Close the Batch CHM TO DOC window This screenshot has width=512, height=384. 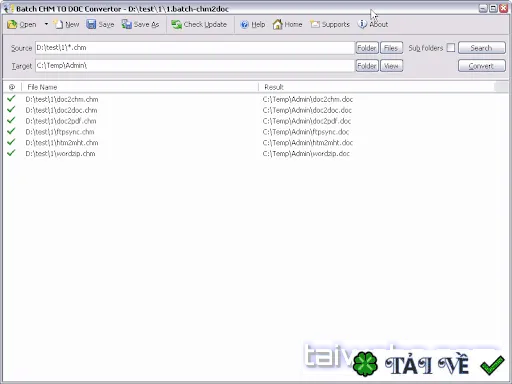(503, 8)
